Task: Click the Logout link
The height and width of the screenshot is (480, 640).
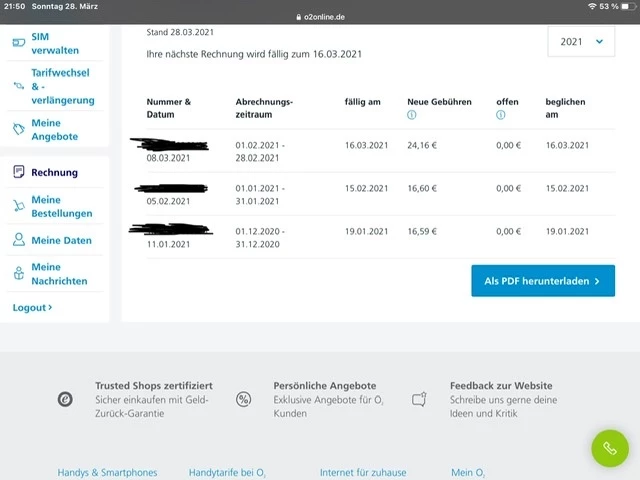Action: point(32,307)
